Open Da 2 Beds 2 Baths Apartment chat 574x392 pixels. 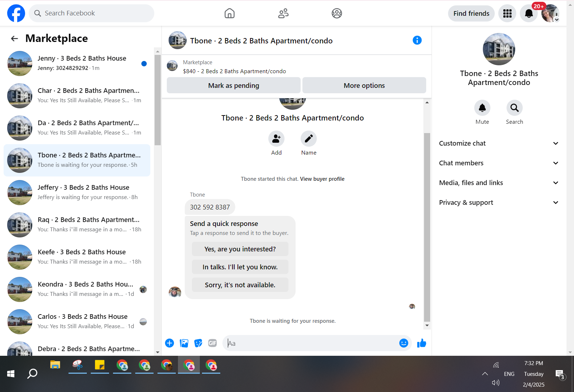77,128
